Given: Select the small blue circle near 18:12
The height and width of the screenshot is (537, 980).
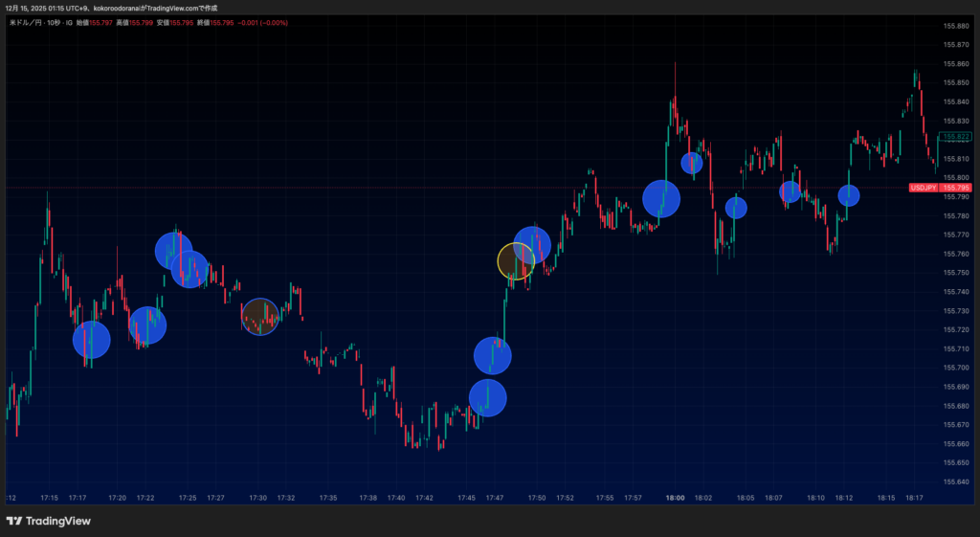Looking at the screenshot, I should 849,195.
